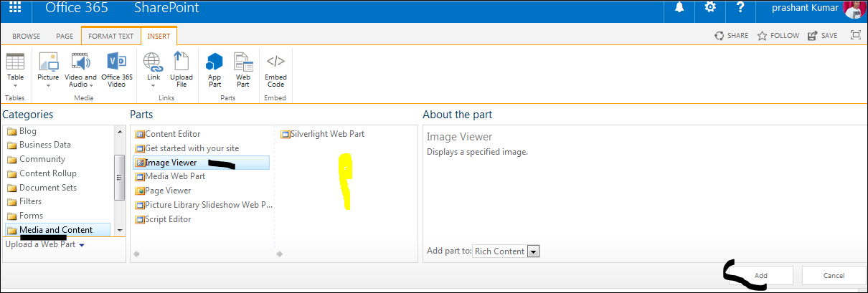This screenshot has width=868, height=293.
Task: Click the prashant Kumar user name
Action: (x=806, y=8)
